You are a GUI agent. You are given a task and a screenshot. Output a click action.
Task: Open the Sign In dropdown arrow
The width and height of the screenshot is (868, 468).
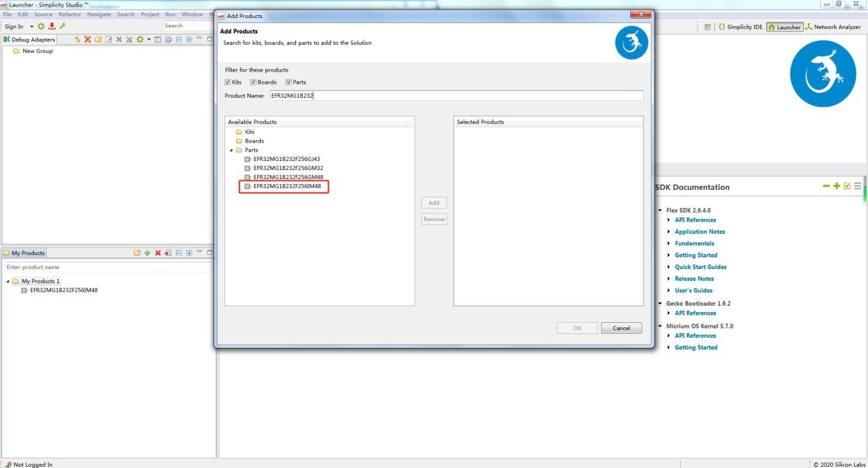31,26
